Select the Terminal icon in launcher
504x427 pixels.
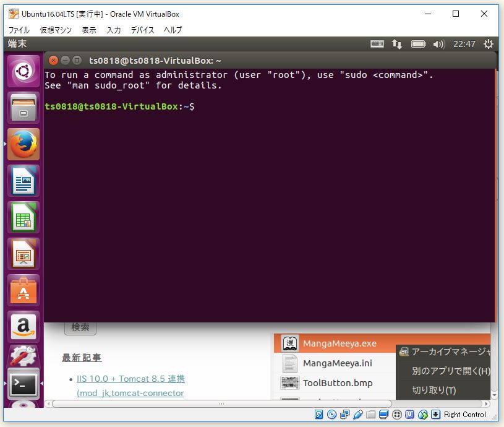point(23,384)
